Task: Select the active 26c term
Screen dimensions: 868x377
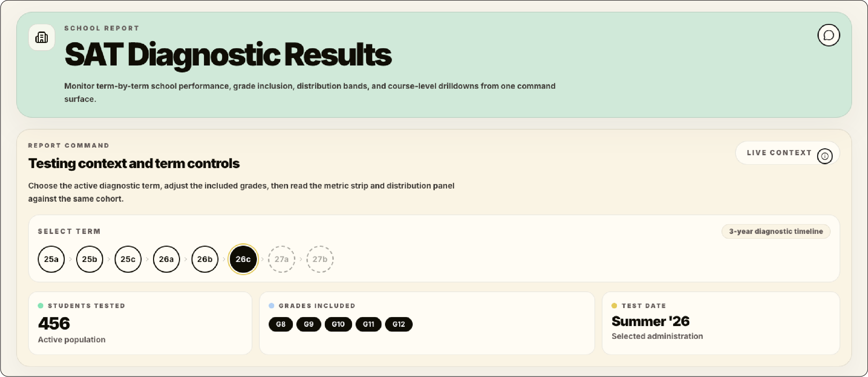Action: point(243,259)
